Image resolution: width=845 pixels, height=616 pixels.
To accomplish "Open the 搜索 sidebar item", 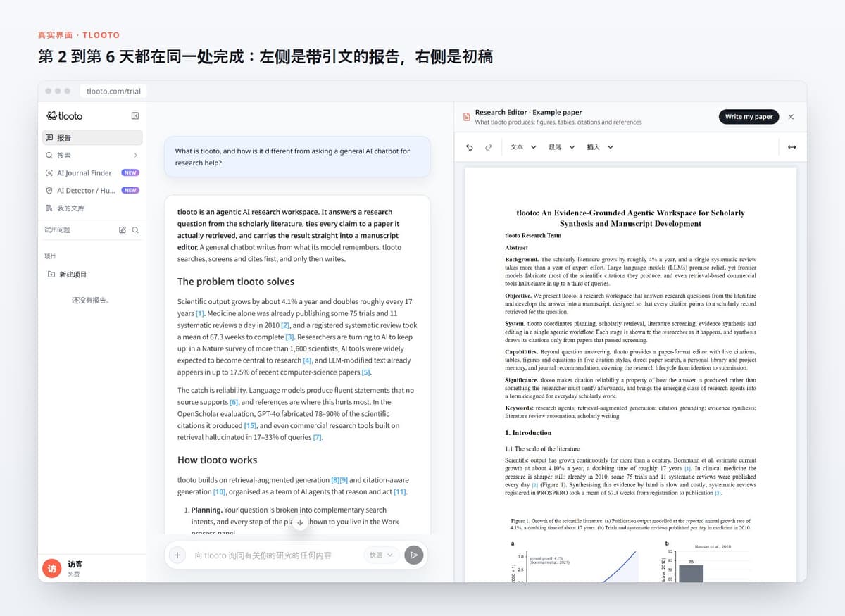I will pos(92,155).
